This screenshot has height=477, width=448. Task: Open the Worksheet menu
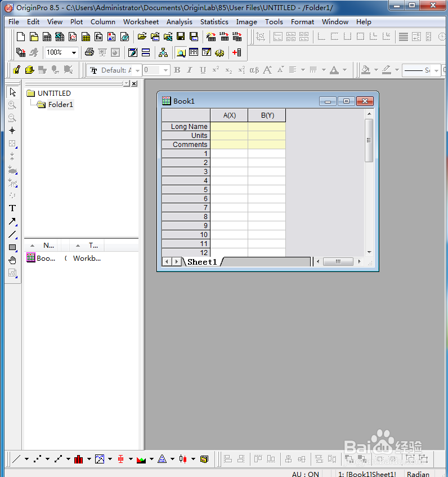141,22
